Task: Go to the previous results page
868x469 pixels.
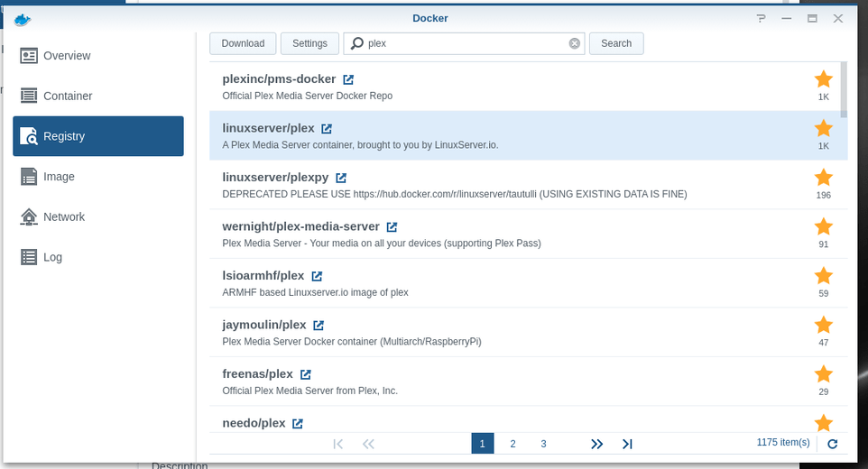Action: [x=368, y=444]
